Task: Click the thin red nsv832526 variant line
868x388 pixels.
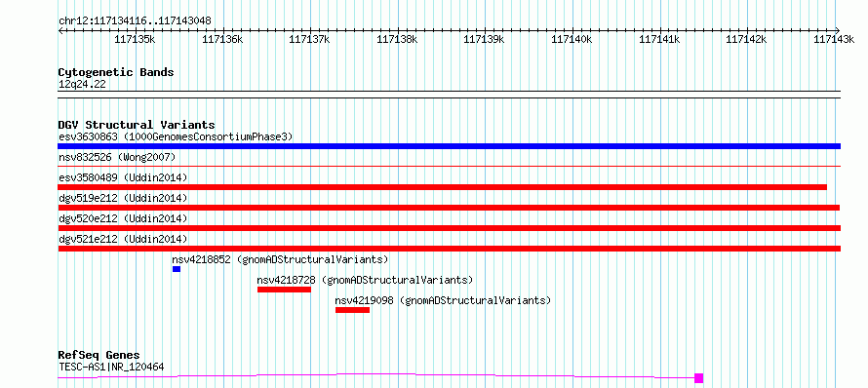Action: [x=449, y=166]
